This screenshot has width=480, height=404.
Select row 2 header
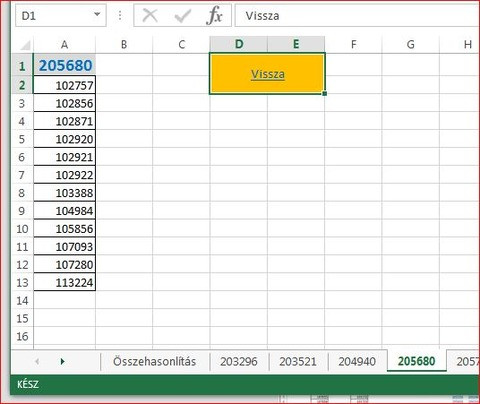click(x=22, y=85)
